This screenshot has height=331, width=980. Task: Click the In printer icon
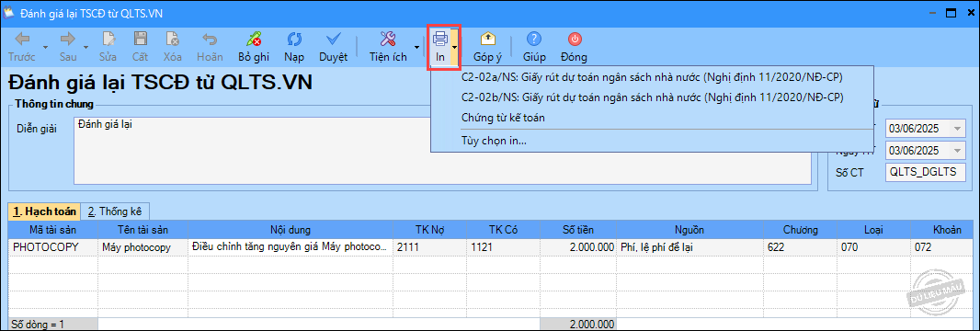pyautogui.click(x=440, y=40)
